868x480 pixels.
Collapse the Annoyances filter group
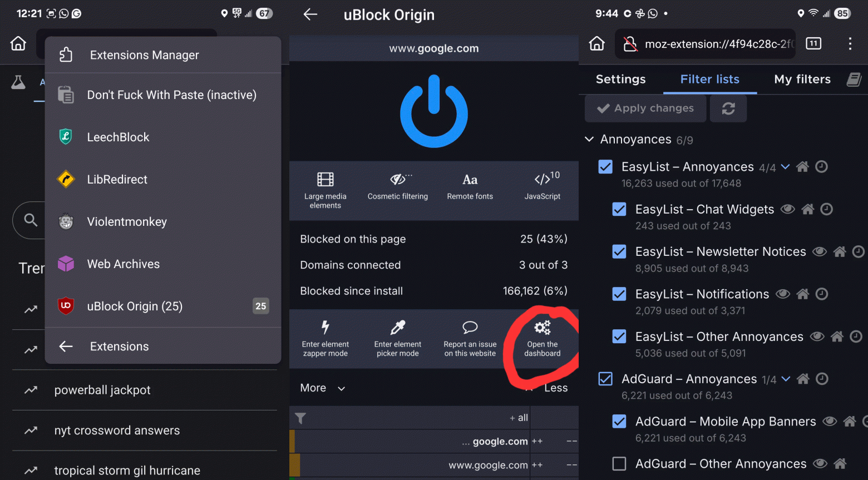click(589, 139)
